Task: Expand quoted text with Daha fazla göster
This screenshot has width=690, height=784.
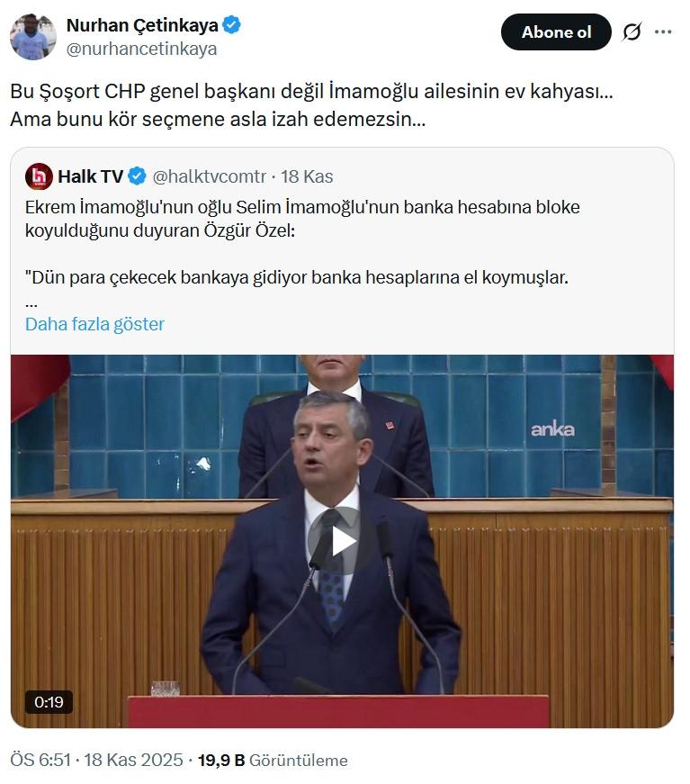Action: [94, 325]
